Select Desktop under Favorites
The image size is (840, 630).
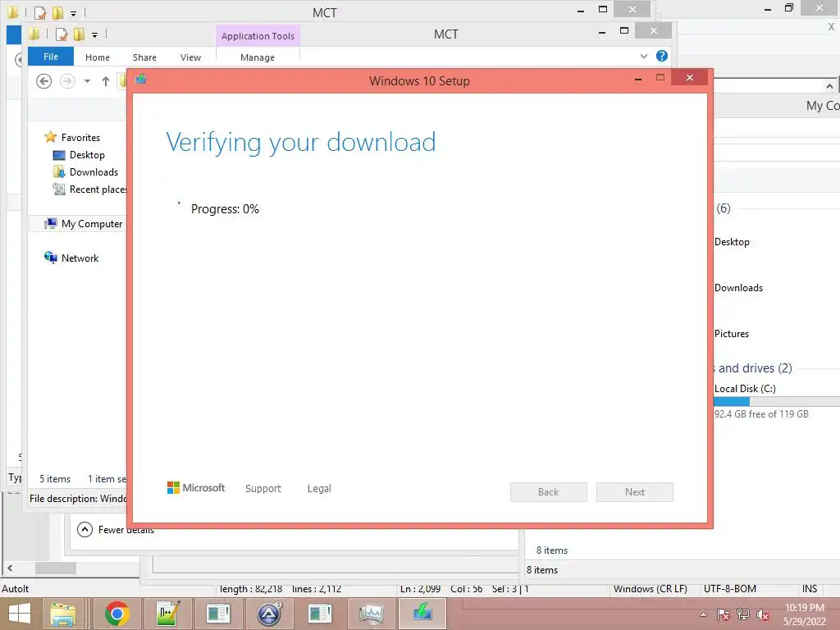click(x=87, y=155)
